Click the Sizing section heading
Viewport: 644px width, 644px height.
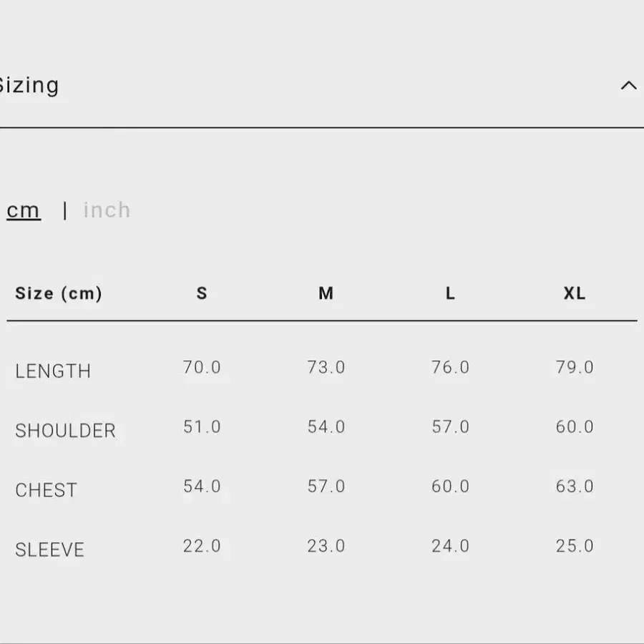coord(29,85)
